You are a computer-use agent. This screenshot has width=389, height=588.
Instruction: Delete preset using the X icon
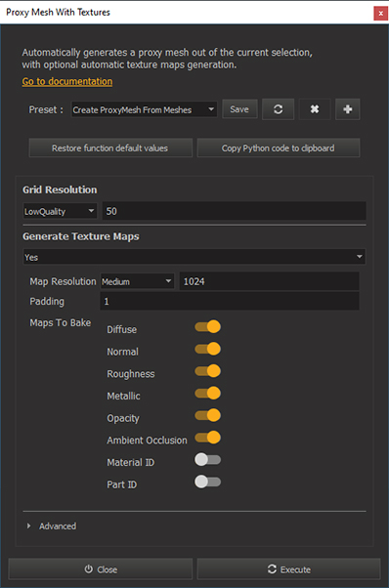(x=315, y=109)
